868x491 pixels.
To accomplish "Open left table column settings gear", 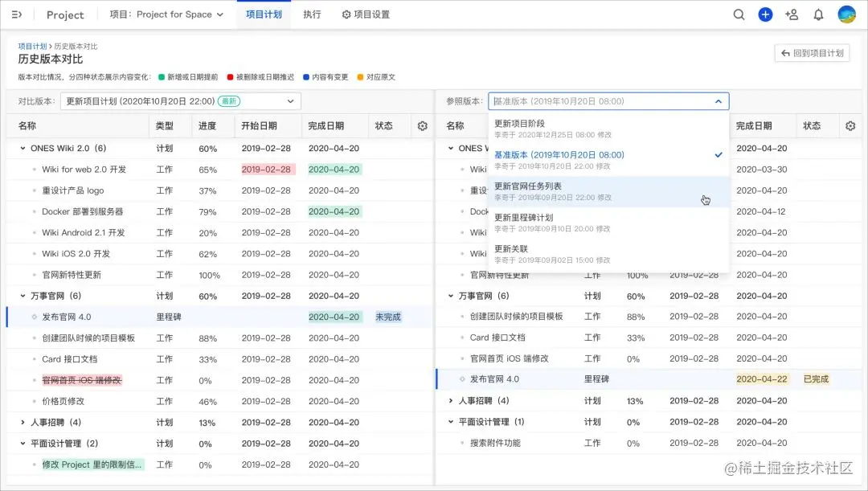I will coord(423,126).
